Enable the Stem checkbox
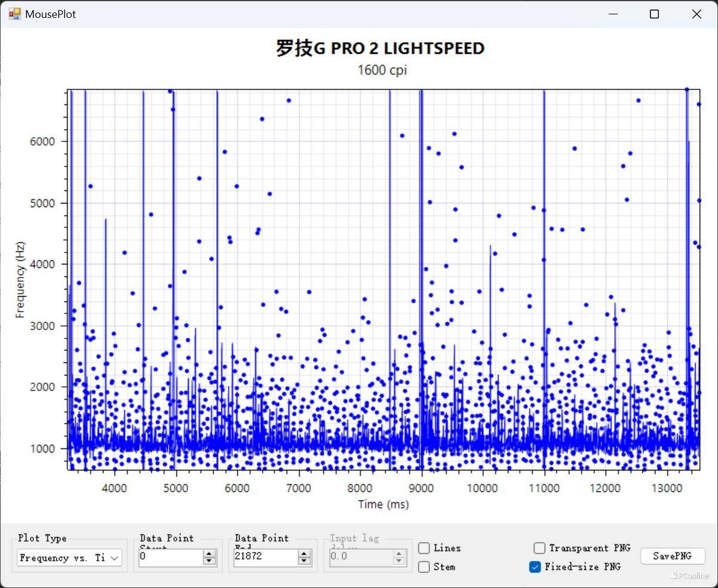Screen dimensions: 718x588 (x=424, y=567)
